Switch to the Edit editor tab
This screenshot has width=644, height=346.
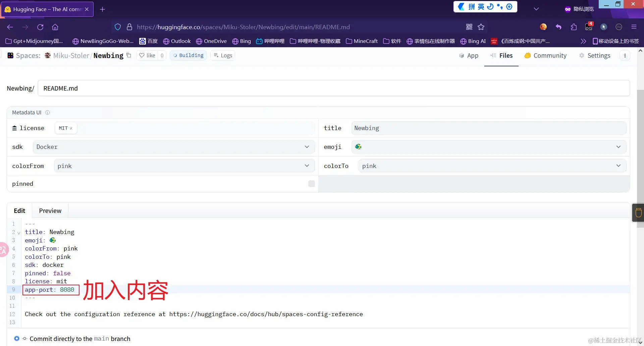(19, 211)
